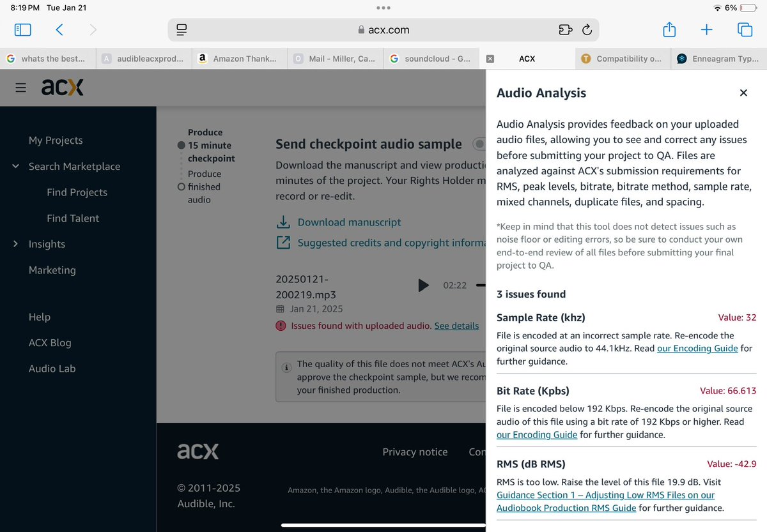767x532 pixels.
Task: Open Safari sidebar panel icon
Action: (22, 29)
